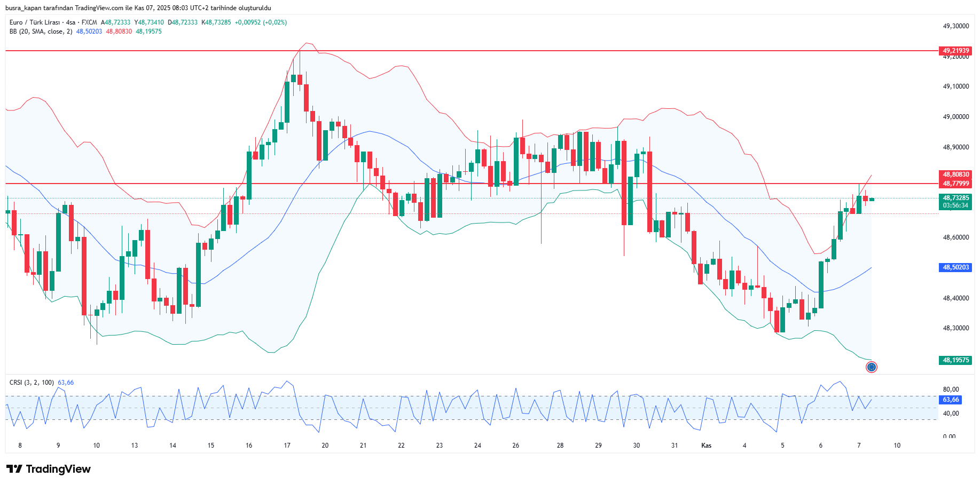
Task: Click the CRSI (3, 2, 100) indicator legend
Action: (x=32, y=383)
